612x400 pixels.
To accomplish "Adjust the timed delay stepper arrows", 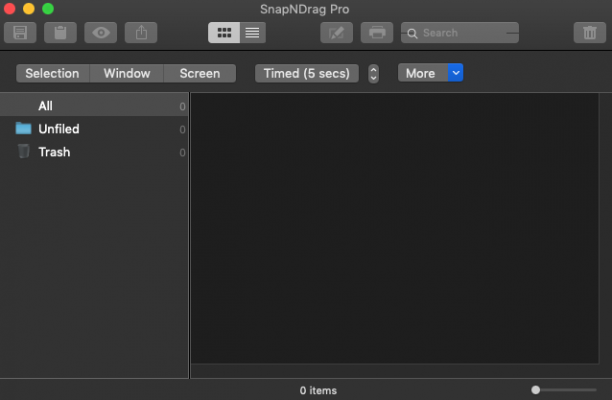I will [374, 73].
